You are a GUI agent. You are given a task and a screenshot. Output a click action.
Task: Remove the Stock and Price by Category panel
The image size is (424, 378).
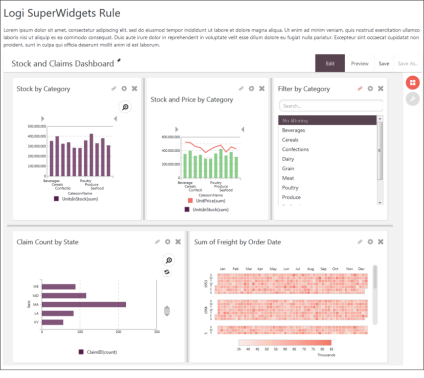click(262, 88)
